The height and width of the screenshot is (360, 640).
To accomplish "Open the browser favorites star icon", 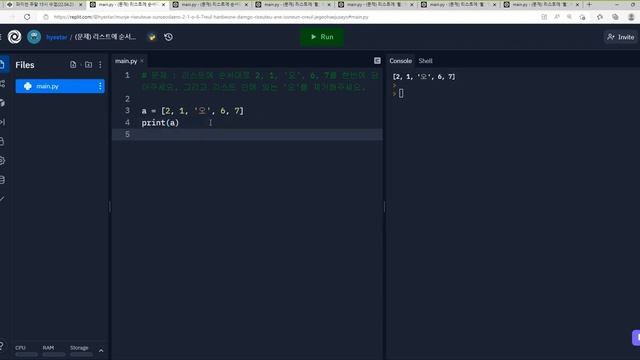I will (600, 17).
